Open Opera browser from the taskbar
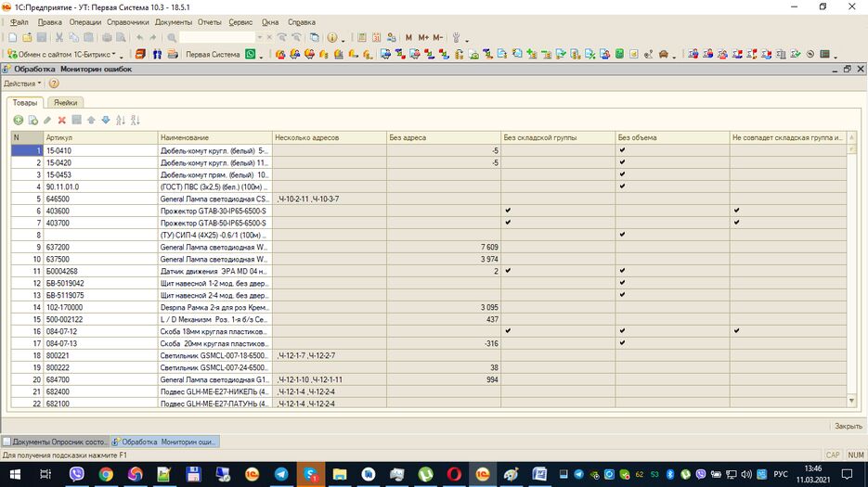The height and width of the screenshot is (487, 868). pos(454,474)
